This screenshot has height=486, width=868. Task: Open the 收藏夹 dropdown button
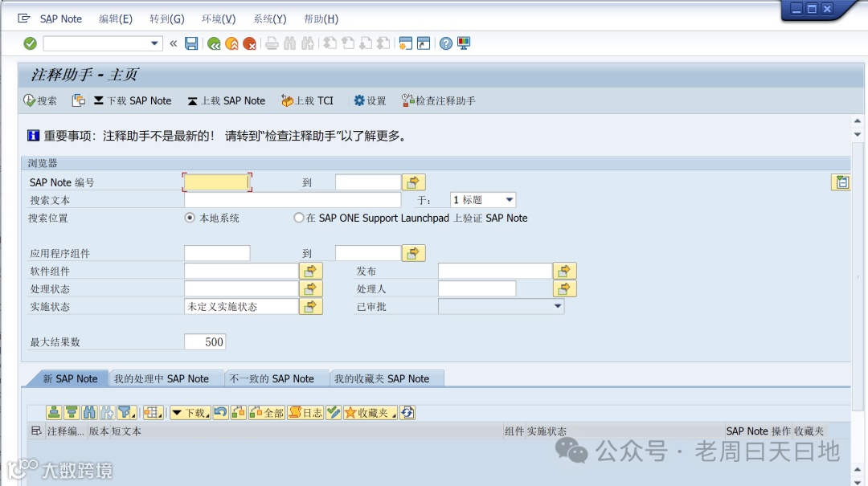tap(371, 412)
